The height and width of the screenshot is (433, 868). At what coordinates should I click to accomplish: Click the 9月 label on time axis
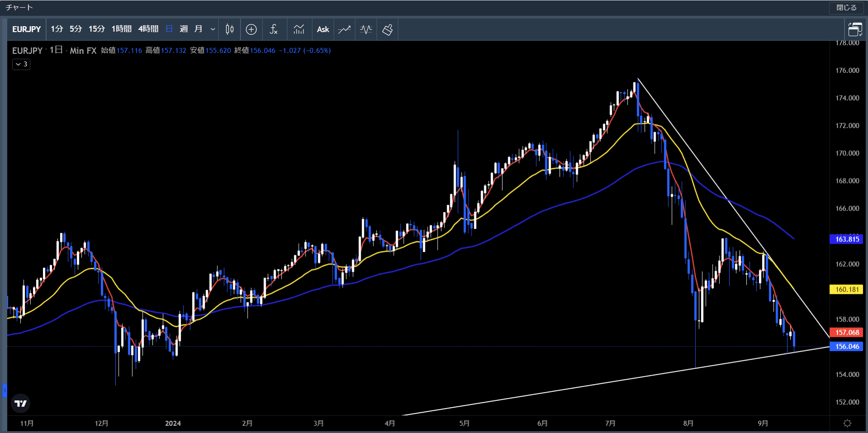[763, 424]
